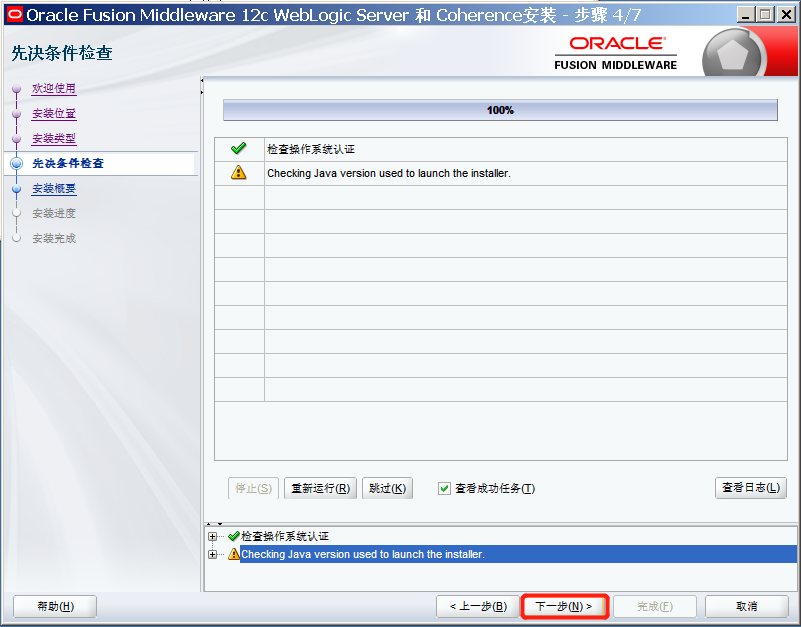Click the 先决条件检查 step bullet in sidebar
The height and width of the screenshot is (627, 801).
pyautogui.click(x=16, y=164)
